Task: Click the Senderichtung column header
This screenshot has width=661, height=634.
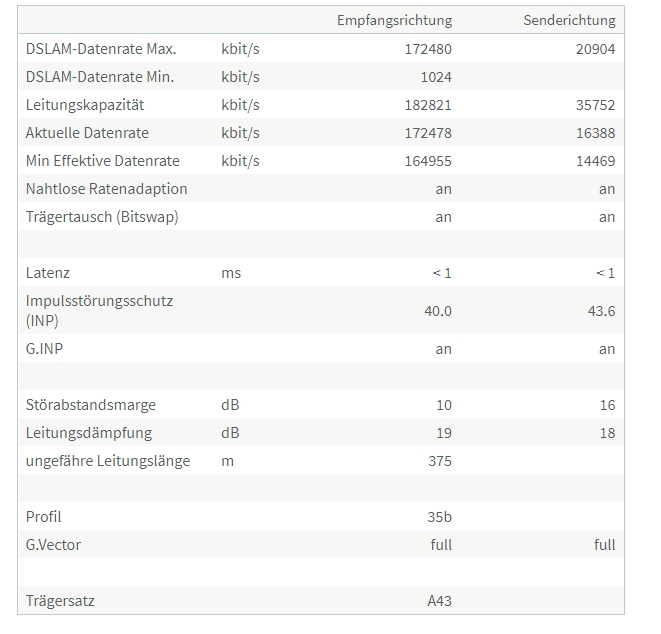Action: click(x=569, y=20)
